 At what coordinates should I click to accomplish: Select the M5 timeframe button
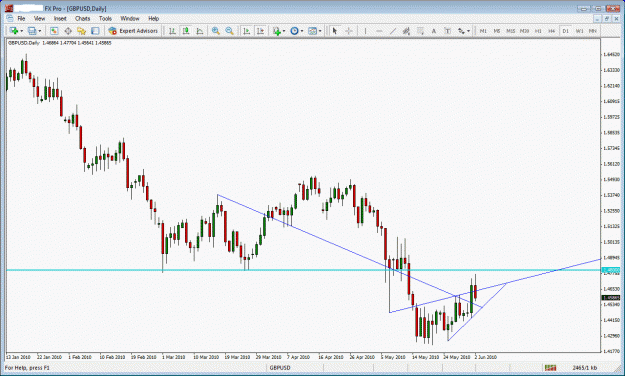point(497,31)
